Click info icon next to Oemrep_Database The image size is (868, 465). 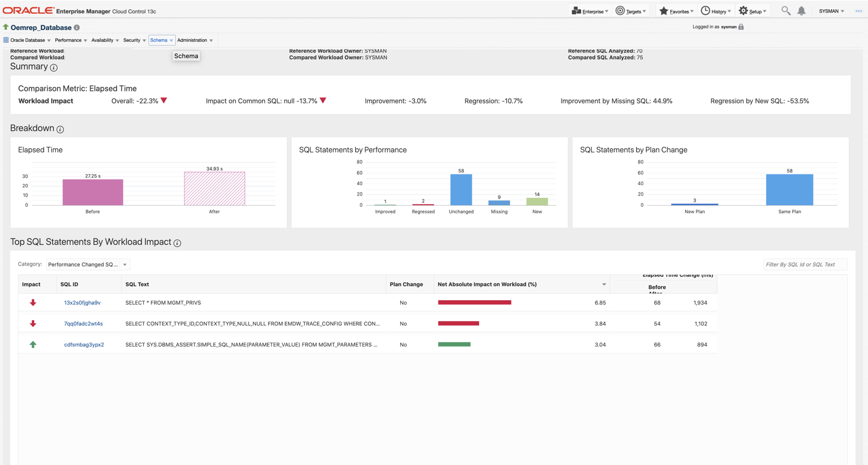(77, 28)
